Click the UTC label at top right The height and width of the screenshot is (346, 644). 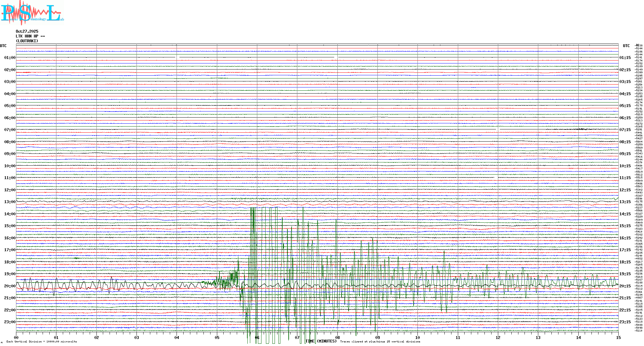626,46
